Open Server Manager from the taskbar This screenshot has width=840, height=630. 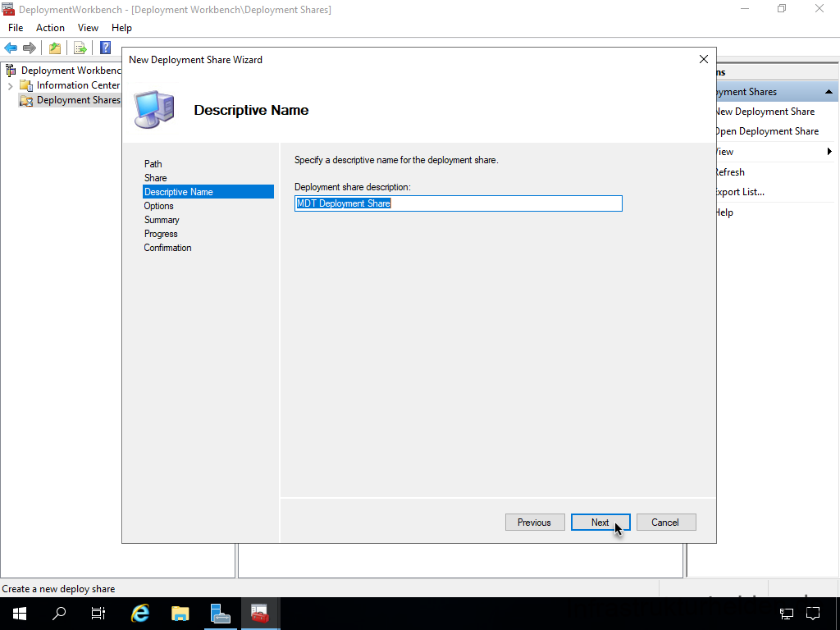tap(220, 614)
